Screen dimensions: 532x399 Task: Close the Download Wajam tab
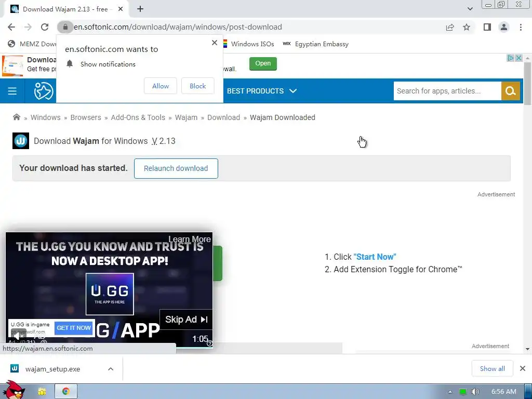click(121, 9)
